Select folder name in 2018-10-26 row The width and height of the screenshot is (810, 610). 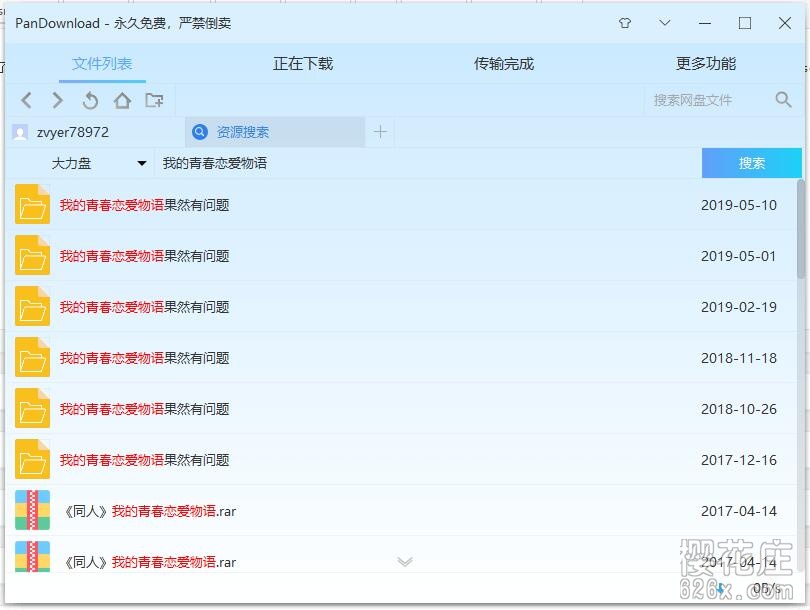click(144, 410)
